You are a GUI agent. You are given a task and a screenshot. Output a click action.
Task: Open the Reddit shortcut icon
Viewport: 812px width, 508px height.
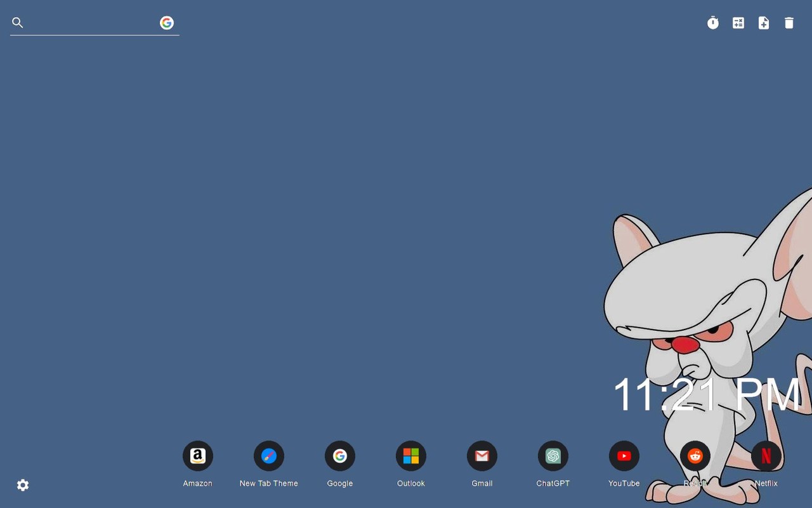(695, 456)
